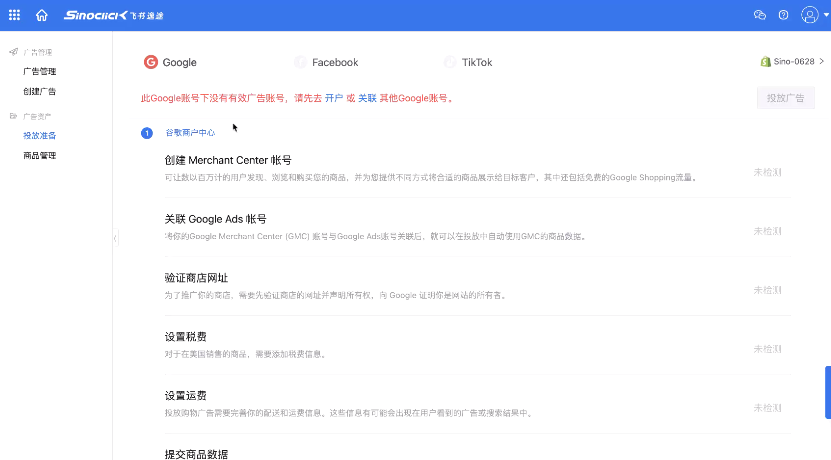Click 未检测 status for 验证商店网址 row
The image size is (831, 460).
767,290
